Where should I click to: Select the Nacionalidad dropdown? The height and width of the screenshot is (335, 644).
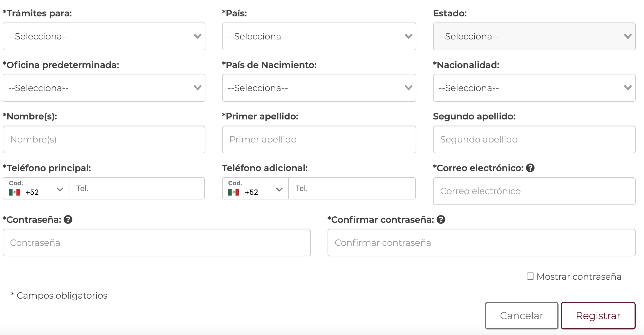534,88
